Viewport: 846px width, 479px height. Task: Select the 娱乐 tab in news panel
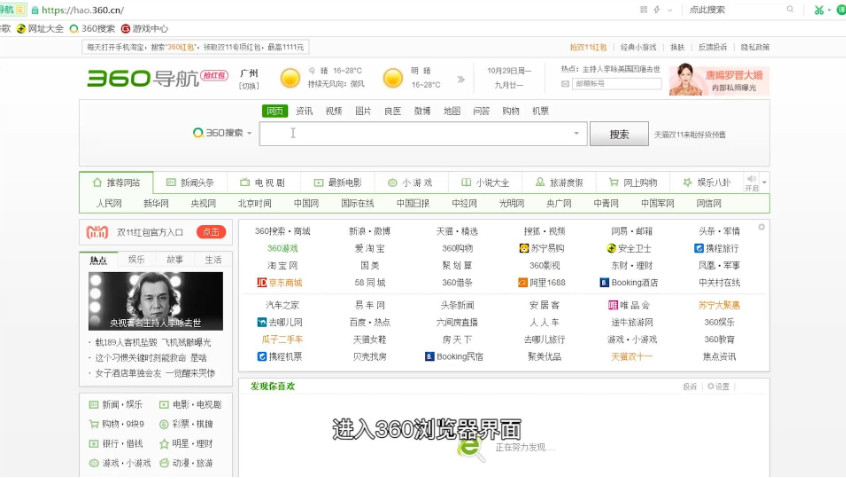pos(136,260)
